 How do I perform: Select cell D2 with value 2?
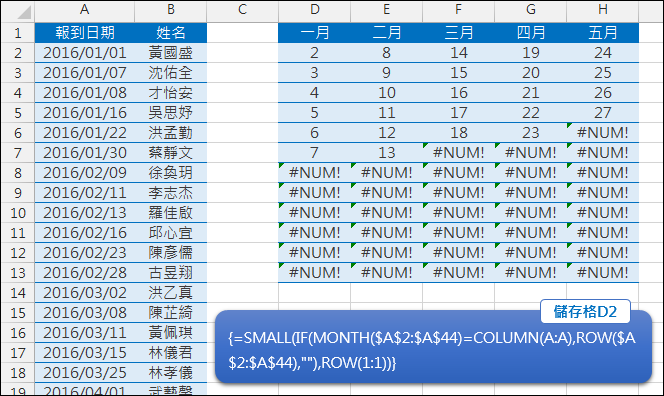click(x=314, y=53)
